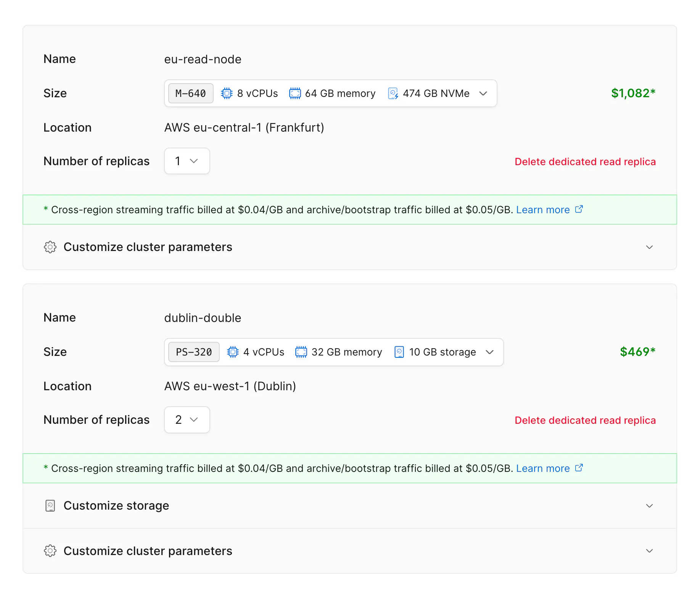This screenshot has width=700, height=597.
Task: Click the vCPU chip icon in the M-640 size selector
Action: (x=227, y=93)
